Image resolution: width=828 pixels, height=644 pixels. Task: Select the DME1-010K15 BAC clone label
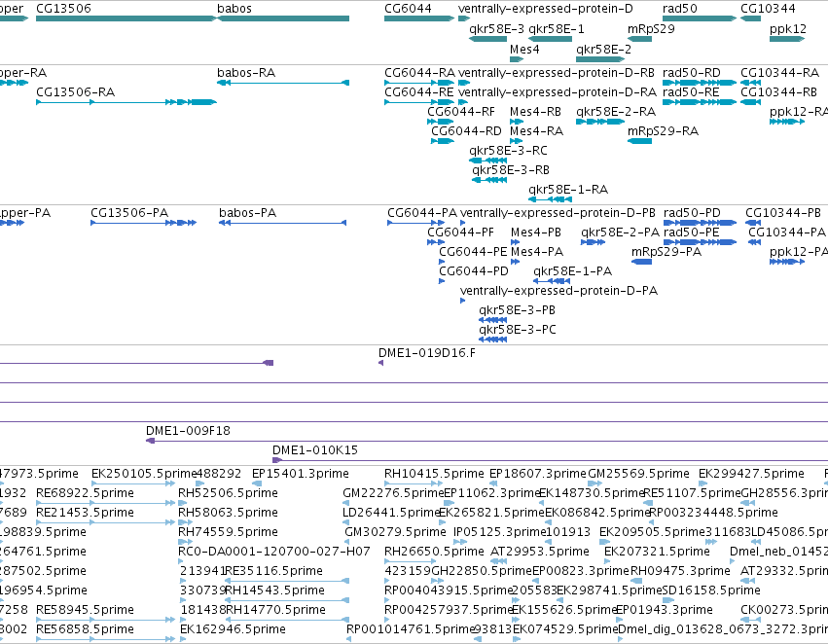315,450
